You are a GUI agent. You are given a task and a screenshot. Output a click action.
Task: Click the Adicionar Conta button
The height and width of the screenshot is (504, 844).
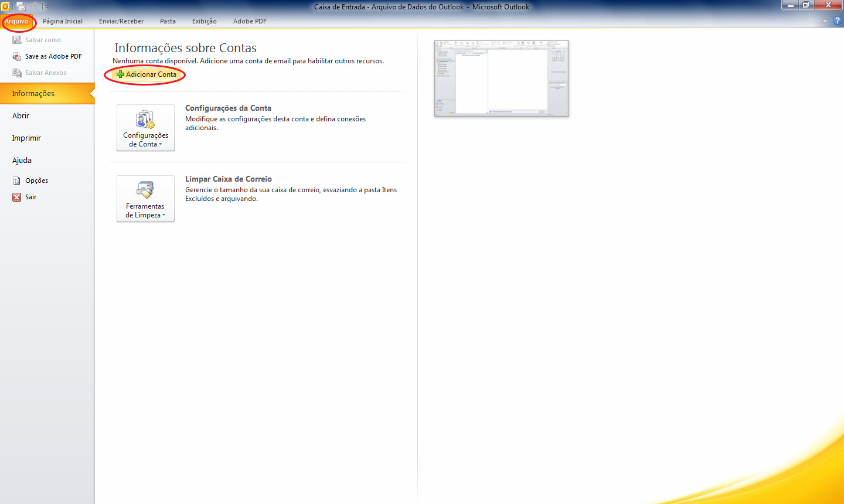click(x=147, y=74)
